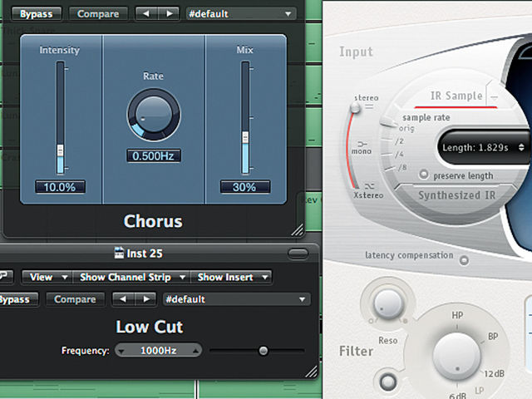
Task: Click the Chorus window resize grip
Action: coord(298,229)
